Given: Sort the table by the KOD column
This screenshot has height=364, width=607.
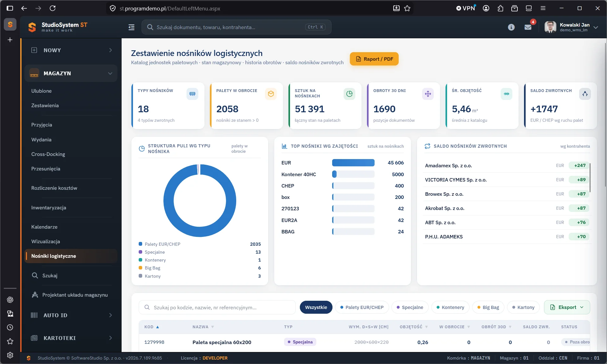Looking at the screenshot, I should [152, 327].
